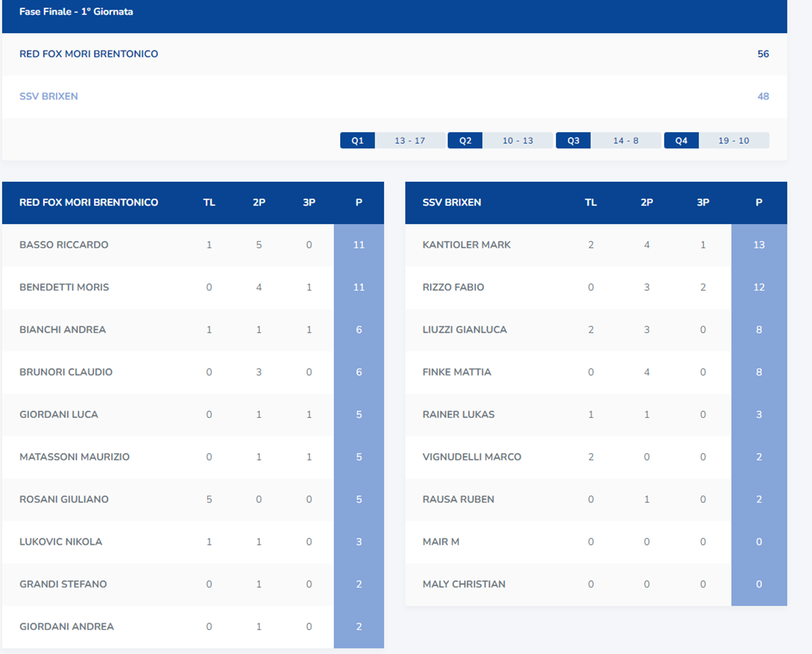812x654 pixels.
Task: Click the P column header in SSV Brixen table
Action: point(759,202)
